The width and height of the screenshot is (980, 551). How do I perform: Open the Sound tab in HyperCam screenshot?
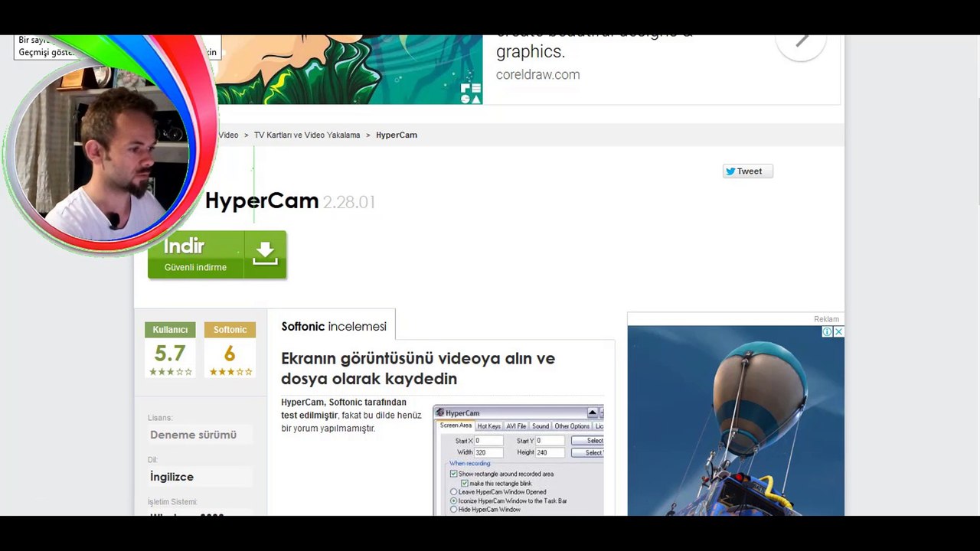coord(541,426)
